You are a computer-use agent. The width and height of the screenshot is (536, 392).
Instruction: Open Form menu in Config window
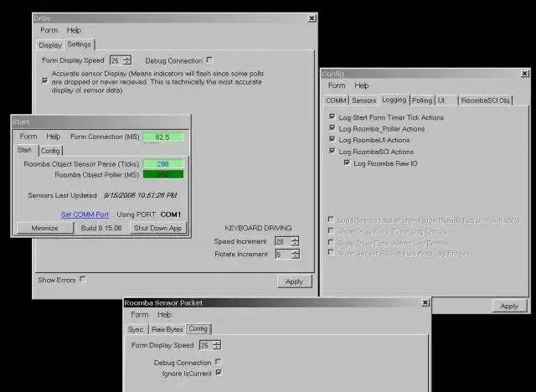(337, 85)
